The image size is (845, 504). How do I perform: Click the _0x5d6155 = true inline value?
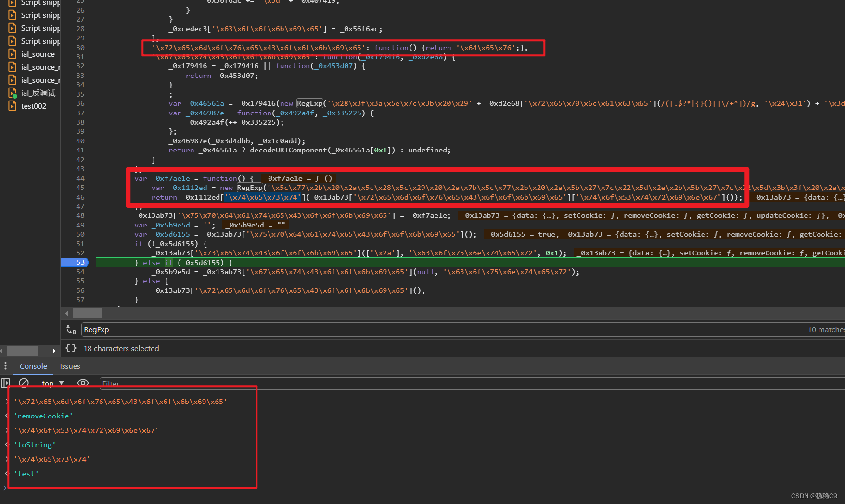coord(522,234)
